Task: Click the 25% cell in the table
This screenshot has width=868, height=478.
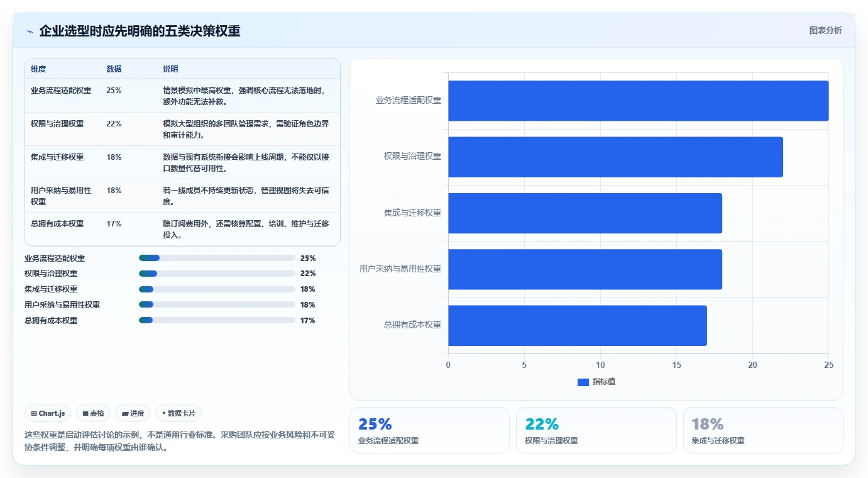Action: (114, 91)
